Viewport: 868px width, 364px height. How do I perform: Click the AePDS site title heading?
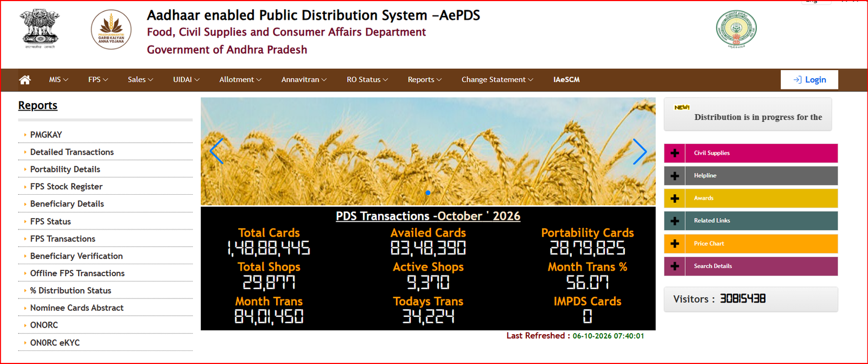(313, 15)
